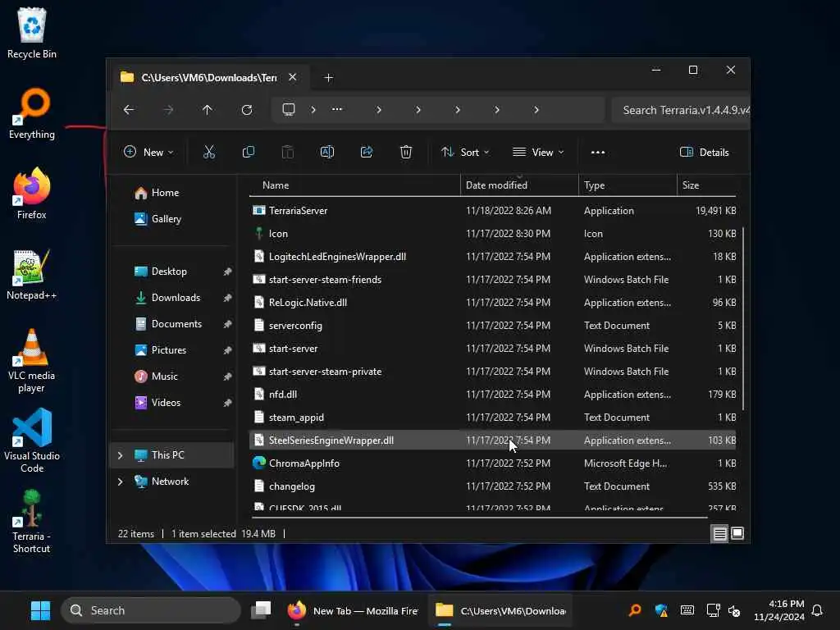Select the nfd.dll file
This screenshot has height=630, width=840.
492,395
